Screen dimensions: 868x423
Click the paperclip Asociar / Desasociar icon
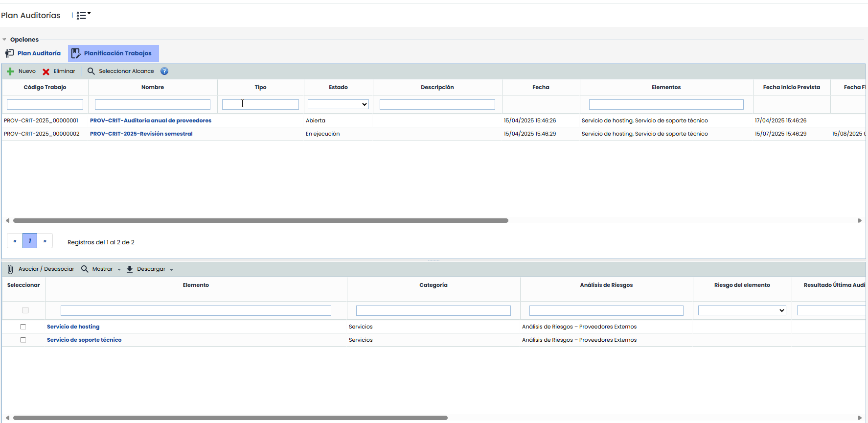10,269
